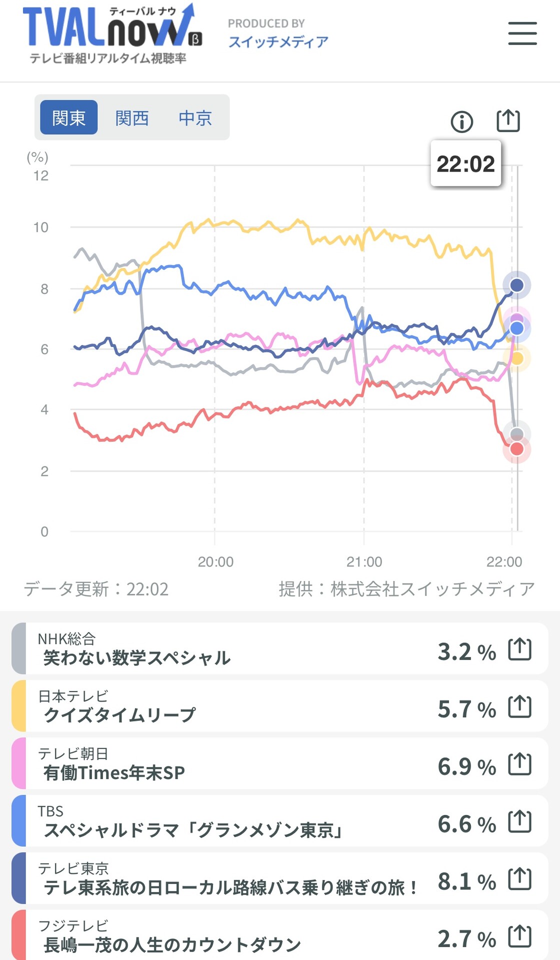Share the 日本テレビ program rating
Viewport: 560px width, 960px height.
click(519, 706)
